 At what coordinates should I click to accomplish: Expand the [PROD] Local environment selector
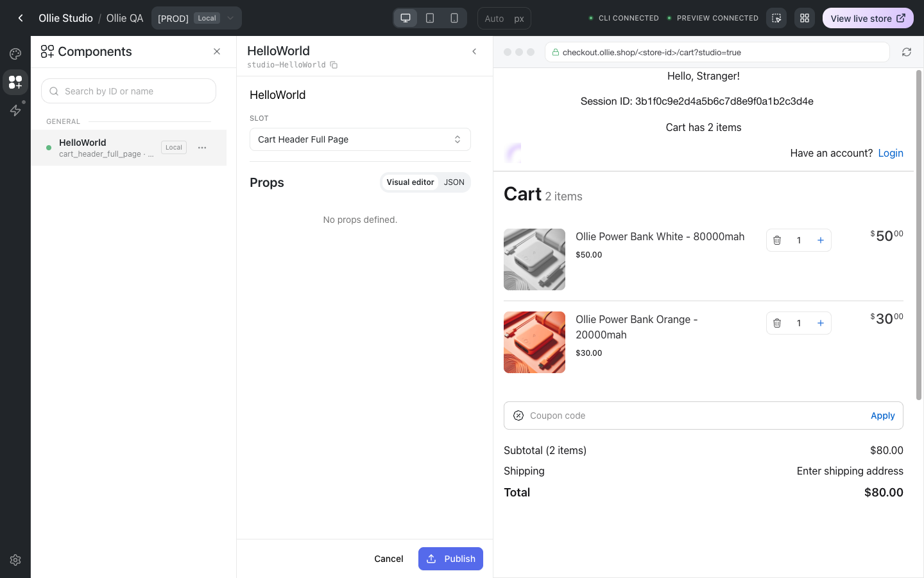196,18
